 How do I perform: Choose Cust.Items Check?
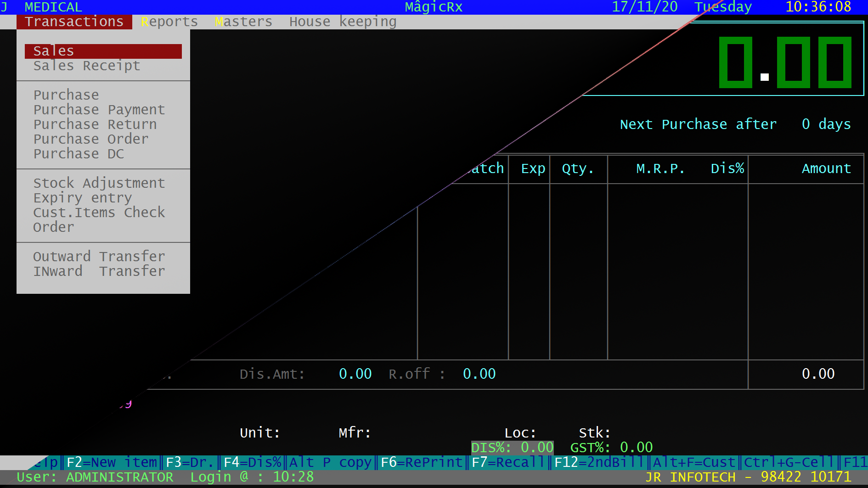tap(99, 213)
